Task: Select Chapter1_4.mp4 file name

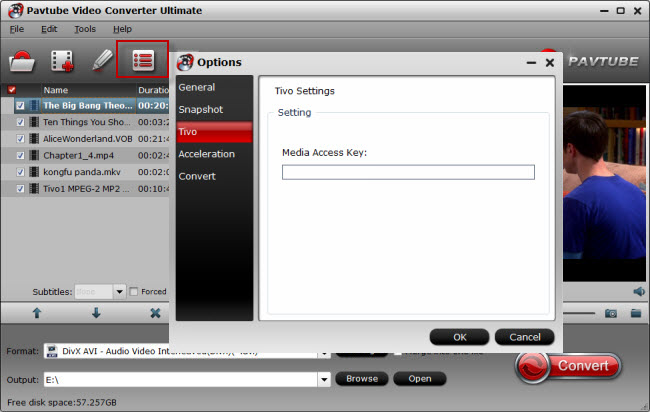Action: click(78, 155)
